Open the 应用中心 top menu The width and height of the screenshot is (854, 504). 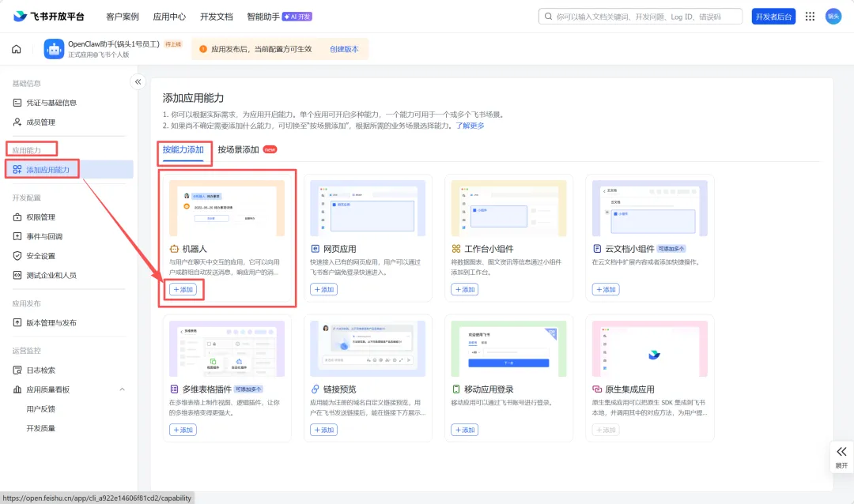tap(169, 17)
